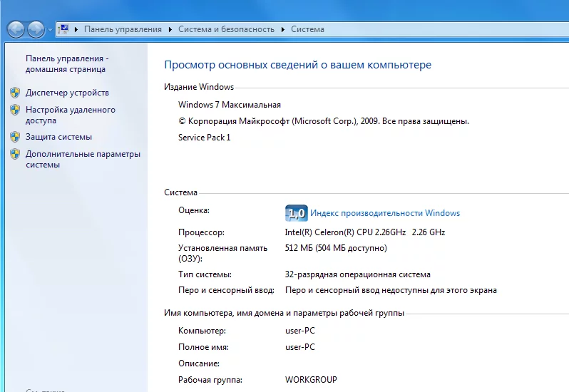Expand arrow after 'Система и безопасность' breadcrumb
Viewport: 569px width, 392px height.
click(x=282, y=29)
